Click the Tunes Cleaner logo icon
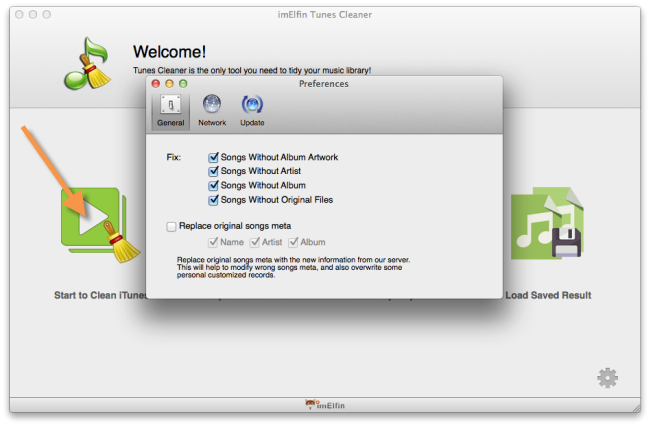The height and width of the screenshot is (426, 650). [87, 63]
